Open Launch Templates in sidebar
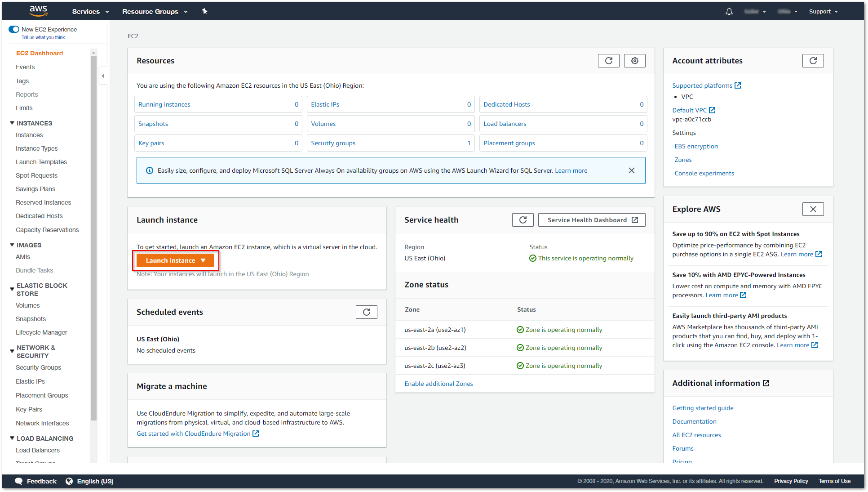Screen dimensions: 868x492 (x=41, y=162)
